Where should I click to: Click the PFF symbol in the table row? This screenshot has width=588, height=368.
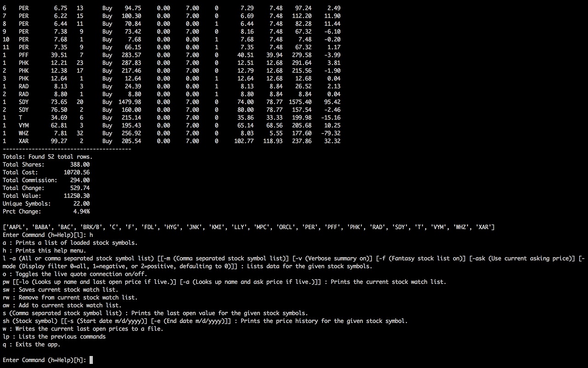23,55
